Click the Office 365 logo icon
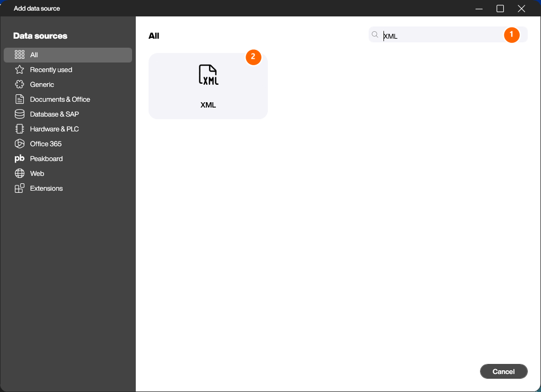 pyautogui.click(x=20, y=144)
